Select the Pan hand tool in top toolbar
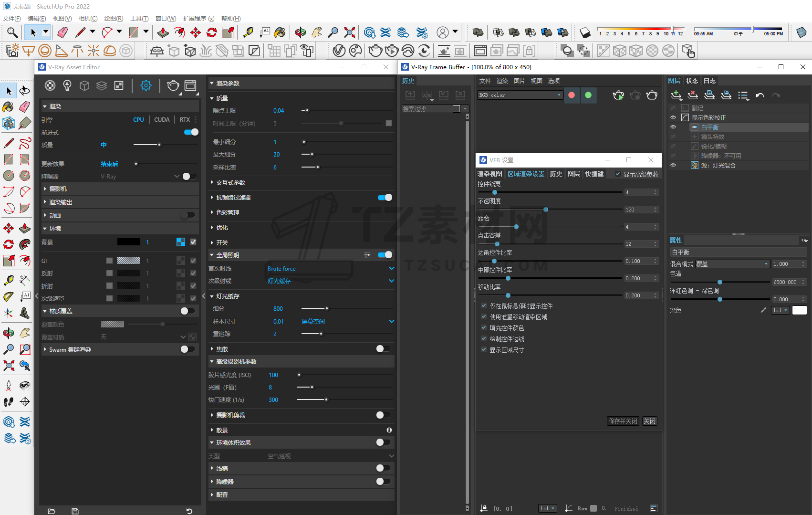Image resolution: width=812 pixels, height=515 pixels. [x=317, y=32]
